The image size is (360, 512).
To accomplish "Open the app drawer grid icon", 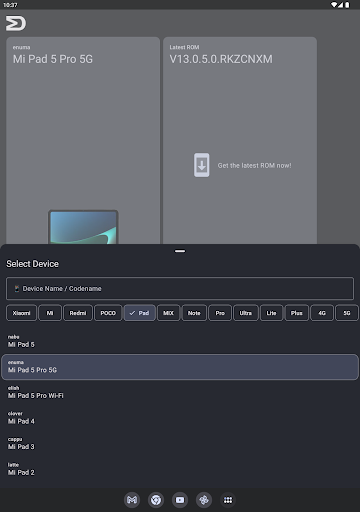I will 228,500.
